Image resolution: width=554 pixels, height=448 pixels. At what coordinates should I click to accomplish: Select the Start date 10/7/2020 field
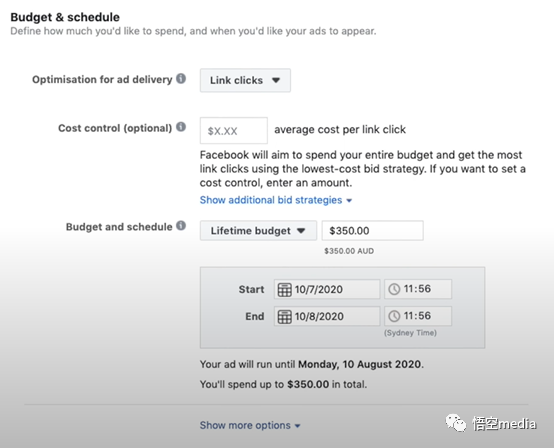(327, 289)
